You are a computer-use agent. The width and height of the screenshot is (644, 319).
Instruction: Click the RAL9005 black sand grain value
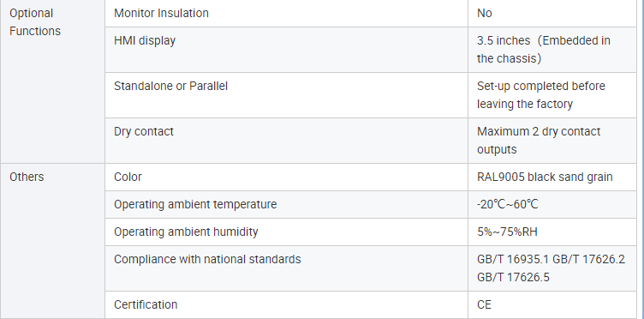(x=545, y=177)
